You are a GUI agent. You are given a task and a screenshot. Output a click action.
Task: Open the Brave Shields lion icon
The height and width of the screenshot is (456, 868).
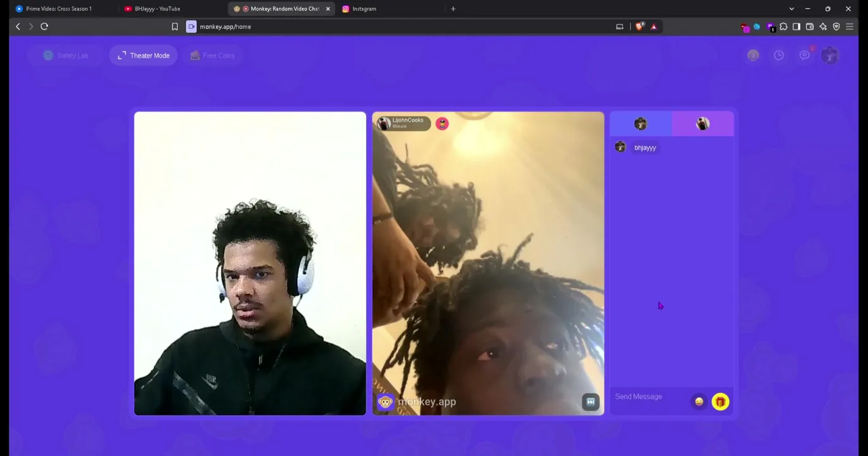[x=639, y=27]
